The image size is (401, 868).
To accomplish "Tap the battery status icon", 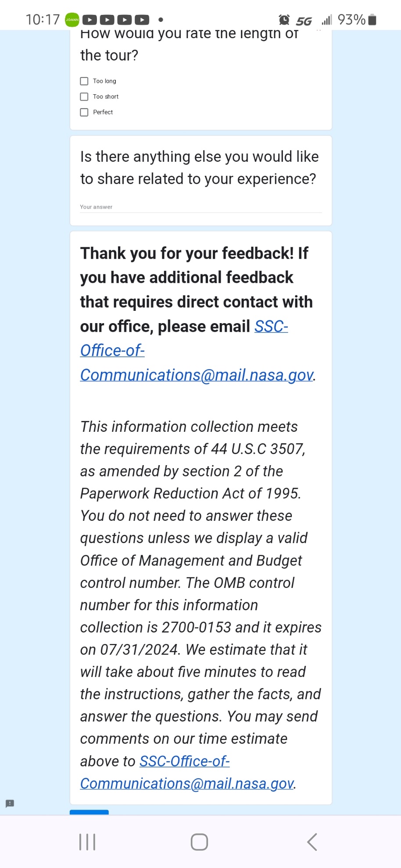I will pyautogui.click(x=372, y=20).
